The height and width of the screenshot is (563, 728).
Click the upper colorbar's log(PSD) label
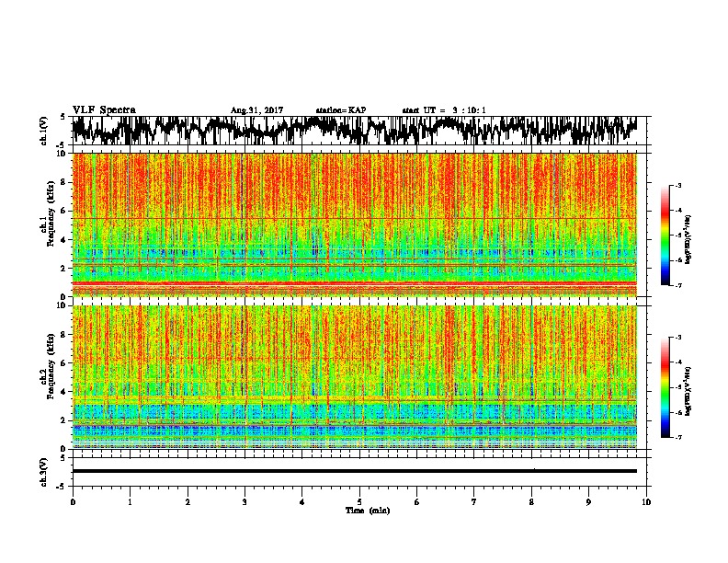tap(688, 240)
